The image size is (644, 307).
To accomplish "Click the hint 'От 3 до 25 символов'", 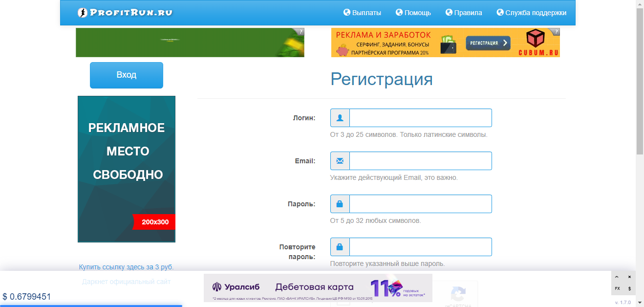I will tap(408, 134).
